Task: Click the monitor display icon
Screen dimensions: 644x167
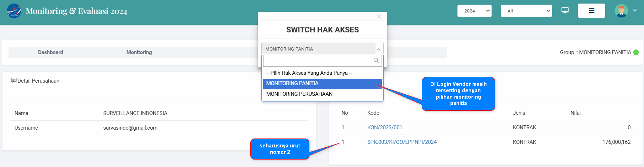Action: [565, 10]
